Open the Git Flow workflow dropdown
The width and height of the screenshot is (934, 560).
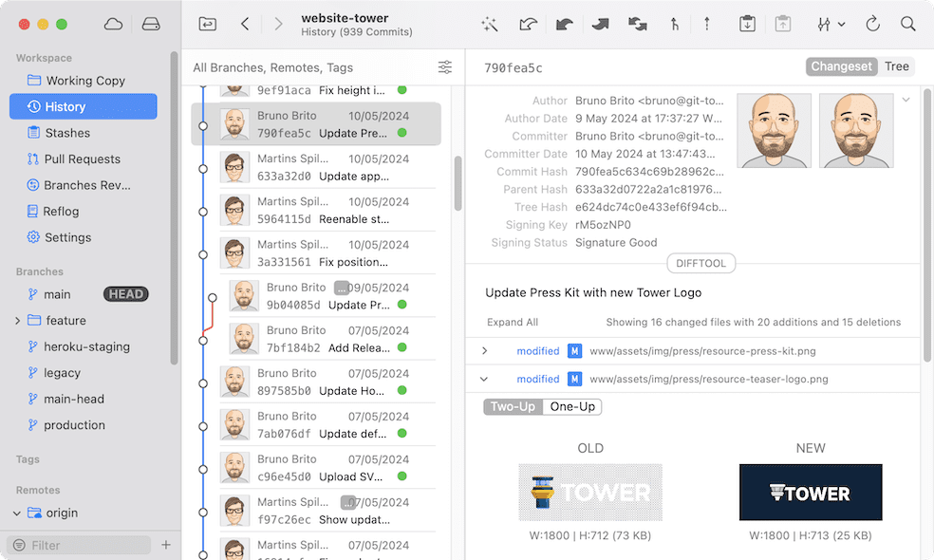click(831, 24)
